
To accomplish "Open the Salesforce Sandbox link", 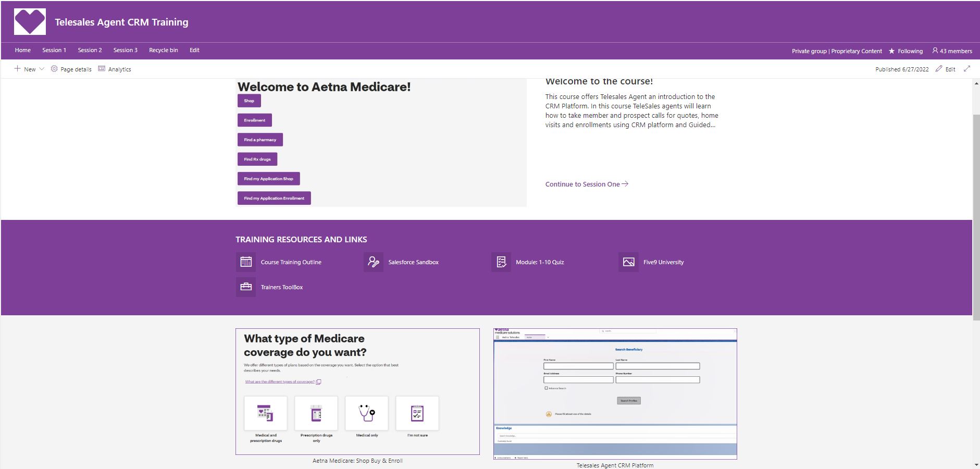I will point(413,262).
